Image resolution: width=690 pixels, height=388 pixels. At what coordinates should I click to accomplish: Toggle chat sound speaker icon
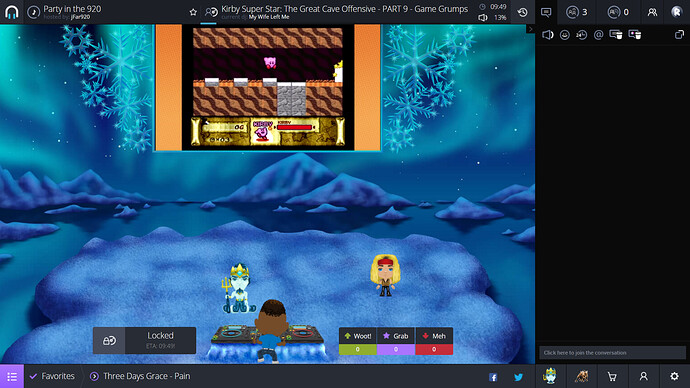coord(547,35)
